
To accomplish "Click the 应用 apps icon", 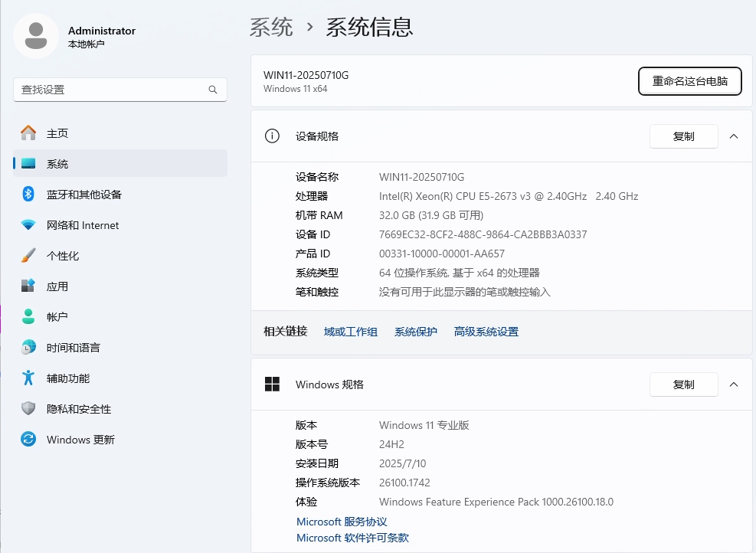I will coord(28,286).
